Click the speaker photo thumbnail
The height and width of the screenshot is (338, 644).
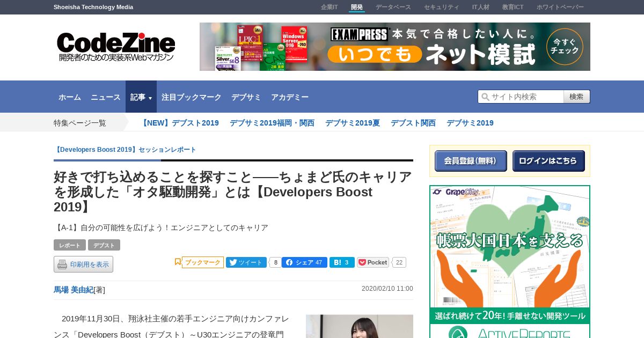360,326
